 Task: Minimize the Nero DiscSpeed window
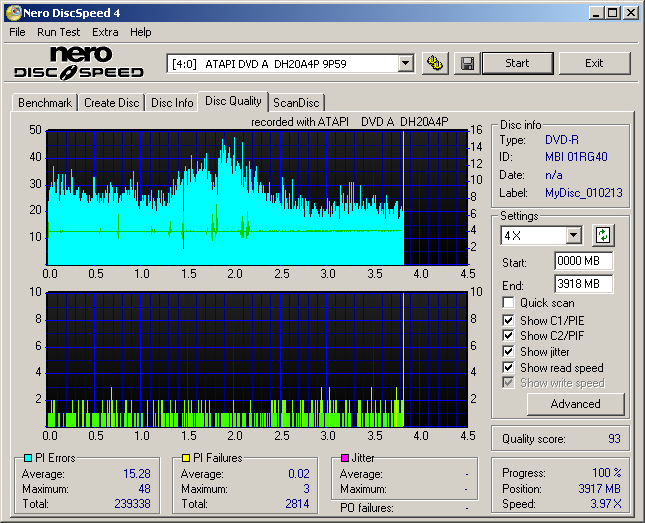[596, 13]
